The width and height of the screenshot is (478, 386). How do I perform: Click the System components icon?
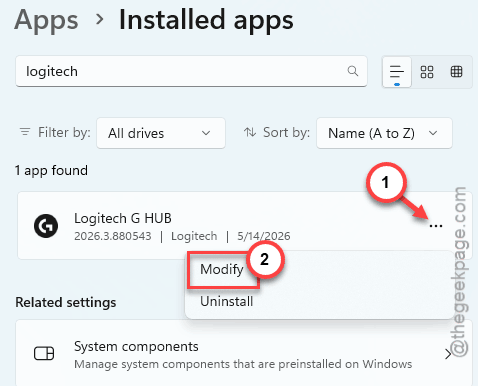(x=44, y=353)
